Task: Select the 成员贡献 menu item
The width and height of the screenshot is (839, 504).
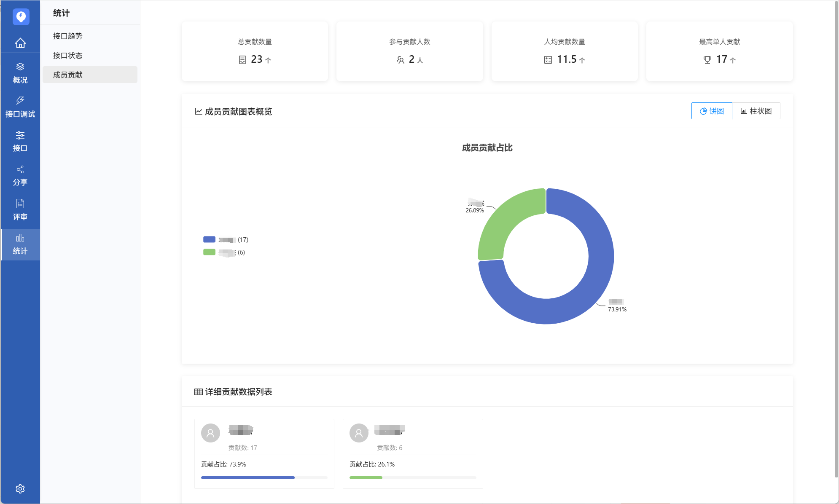Action: click(x=68, y=75)
